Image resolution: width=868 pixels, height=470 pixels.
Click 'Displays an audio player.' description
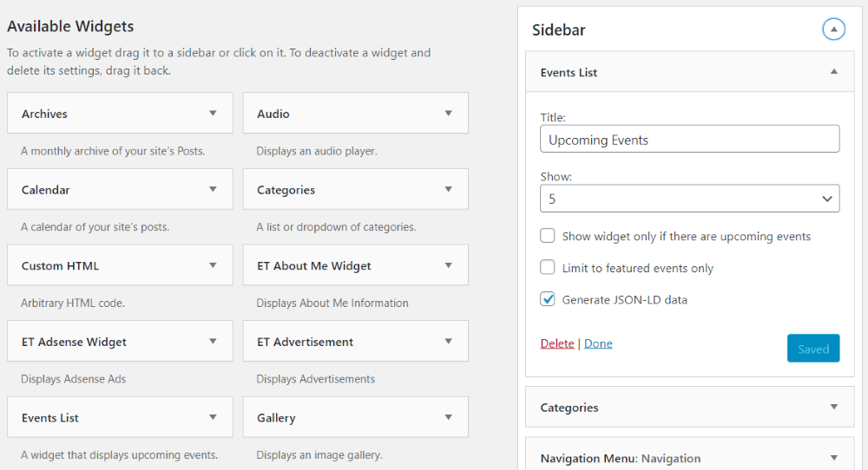click(317, 151)
